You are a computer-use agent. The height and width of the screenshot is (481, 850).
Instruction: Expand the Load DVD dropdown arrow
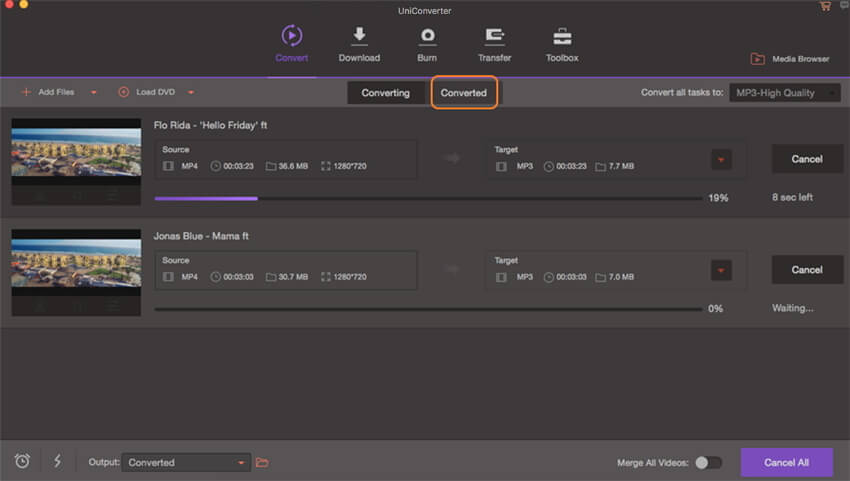point(191,93)
